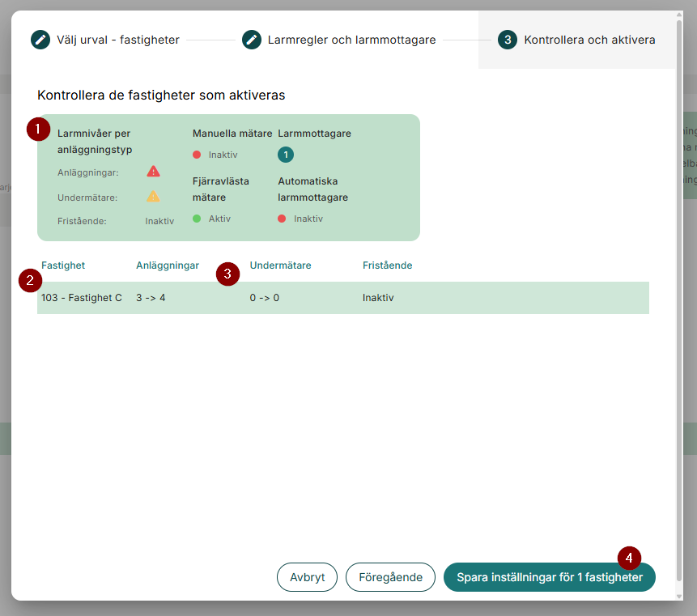Click the pencil icon for Välj urval step
Viewport: 697px width, 616px height.
[40, 40]
